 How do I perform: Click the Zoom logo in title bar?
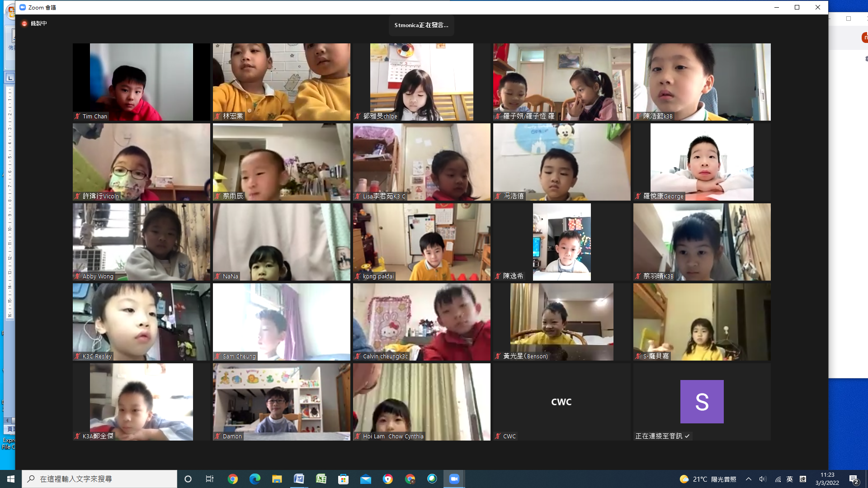[23, 7]
